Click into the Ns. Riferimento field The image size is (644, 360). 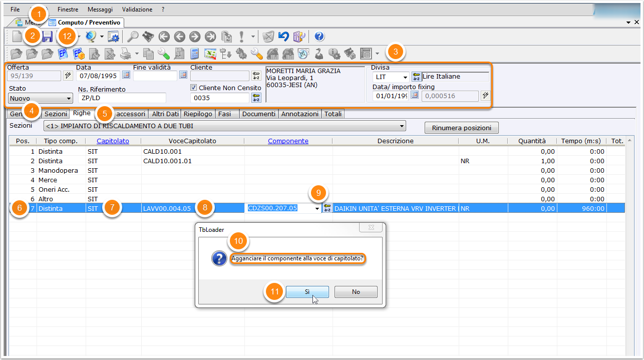122,98
